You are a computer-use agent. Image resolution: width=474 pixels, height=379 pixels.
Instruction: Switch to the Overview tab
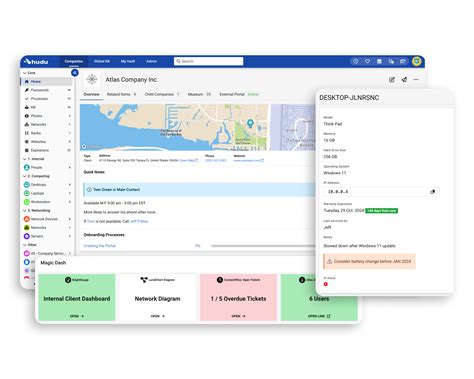coord(91,94)
